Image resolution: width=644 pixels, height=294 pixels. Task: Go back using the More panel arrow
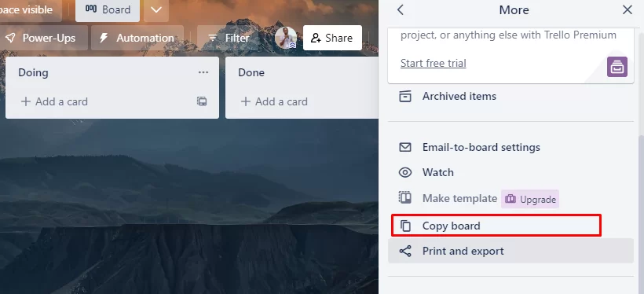pos(401,10)
